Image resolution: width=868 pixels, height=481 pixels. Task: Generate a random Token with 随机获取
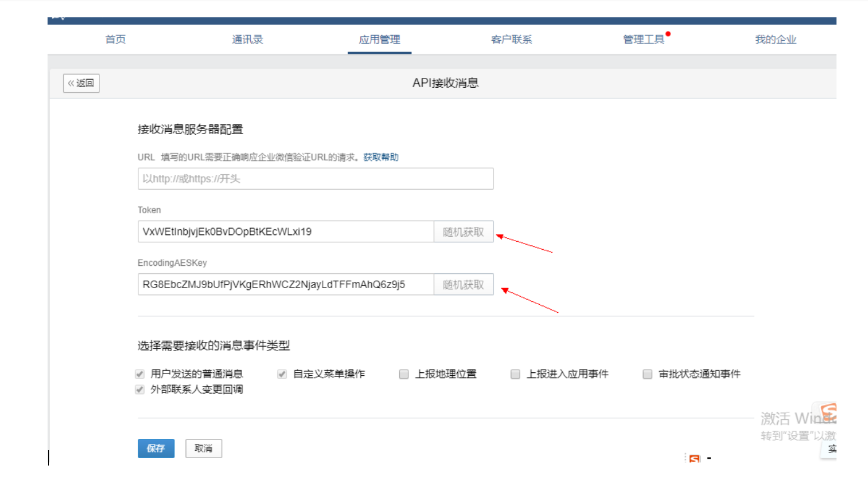pos(463,232)
